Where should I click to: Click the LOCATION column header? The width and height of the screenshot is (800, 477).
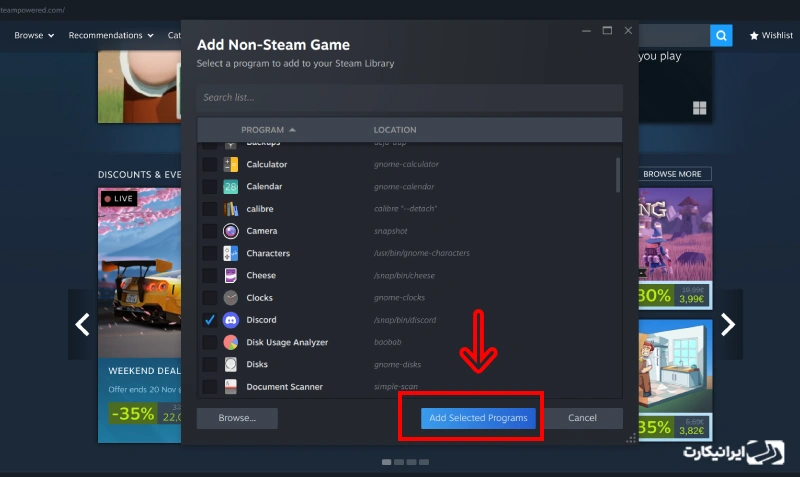click(x=395, y=130)
